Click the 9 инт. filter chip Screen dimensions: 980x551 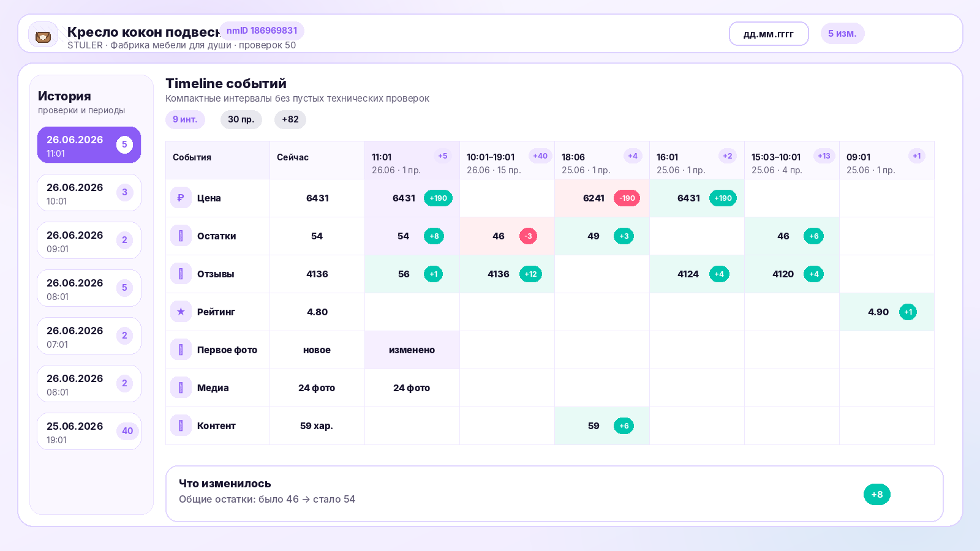(x=185, y=119)
